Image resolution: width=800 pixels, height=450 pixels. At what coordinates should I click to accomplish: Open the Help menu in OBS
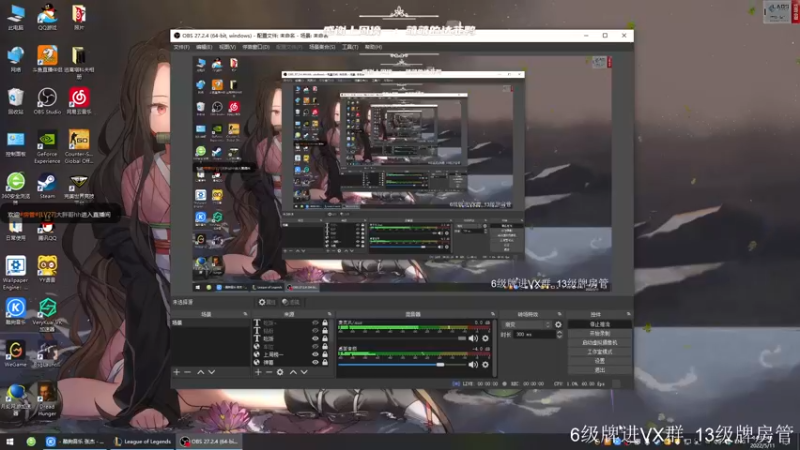[x=373, y=47]
